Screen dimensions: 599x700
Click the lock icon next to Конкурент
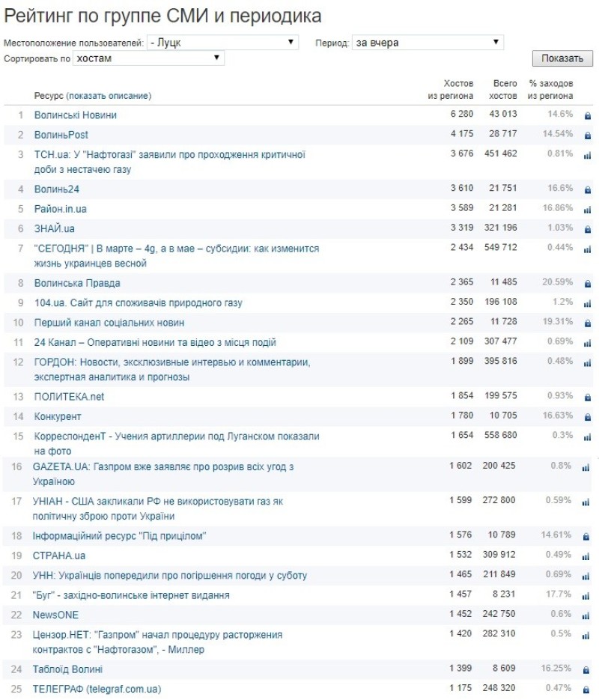click(x=587, y=417)
